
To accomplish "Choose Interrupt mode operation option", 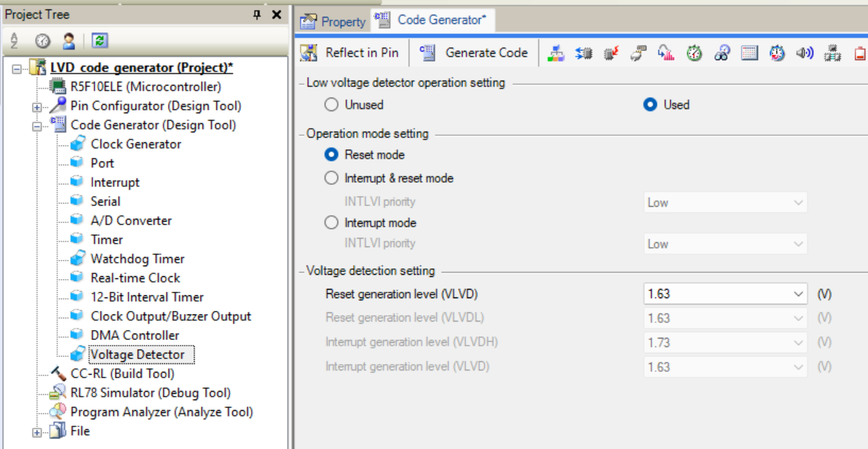I will click(331, 222).
